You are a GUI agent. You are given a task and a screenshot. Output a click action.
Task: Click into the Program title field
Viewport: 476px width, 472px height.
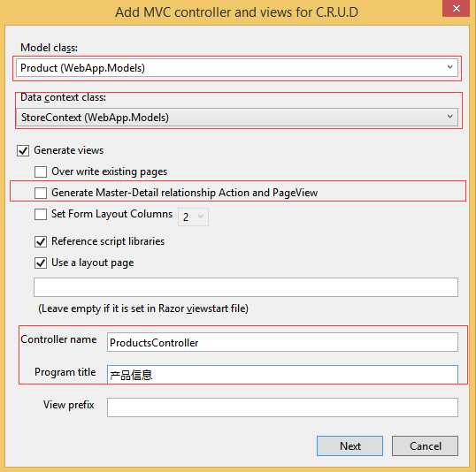point(282,375)
